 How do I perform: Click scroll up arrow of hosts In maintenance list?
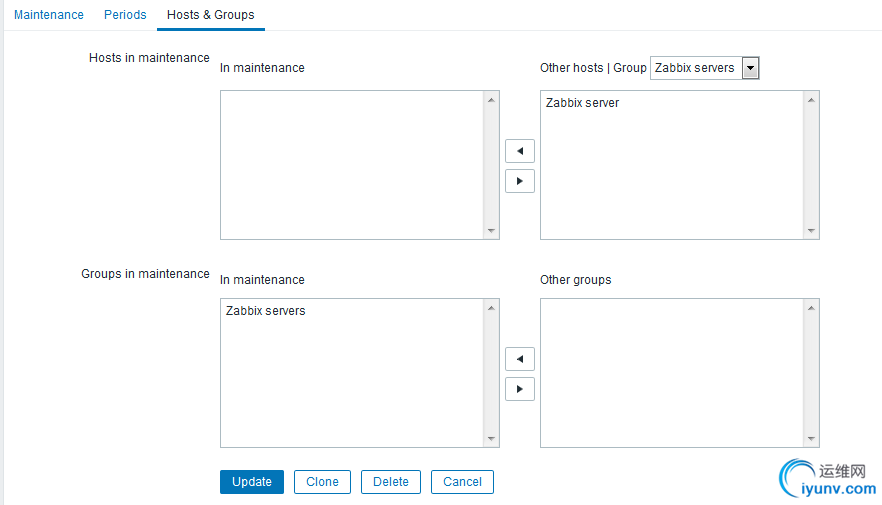pyautogui.click(x=491, y=100)
